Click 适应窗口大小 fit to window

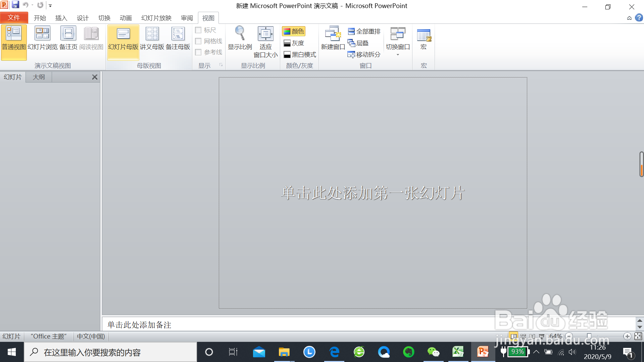click(x=266, y=42)
